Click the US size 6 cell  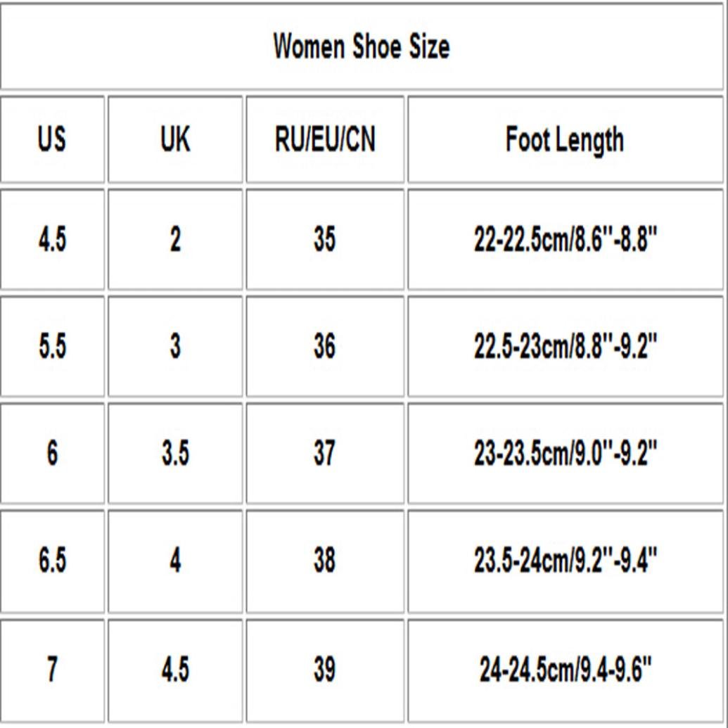coord(52,454)
